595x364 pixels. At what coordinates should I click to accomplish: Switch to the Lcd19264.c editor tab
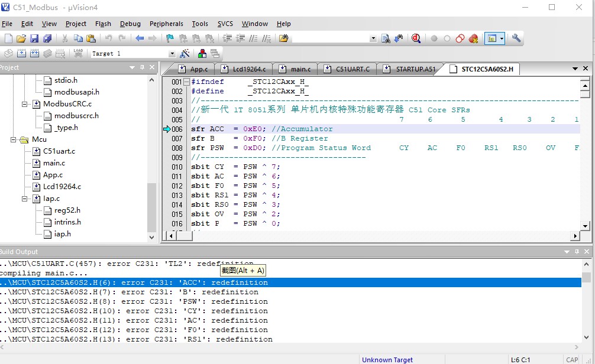pos(244,69)
